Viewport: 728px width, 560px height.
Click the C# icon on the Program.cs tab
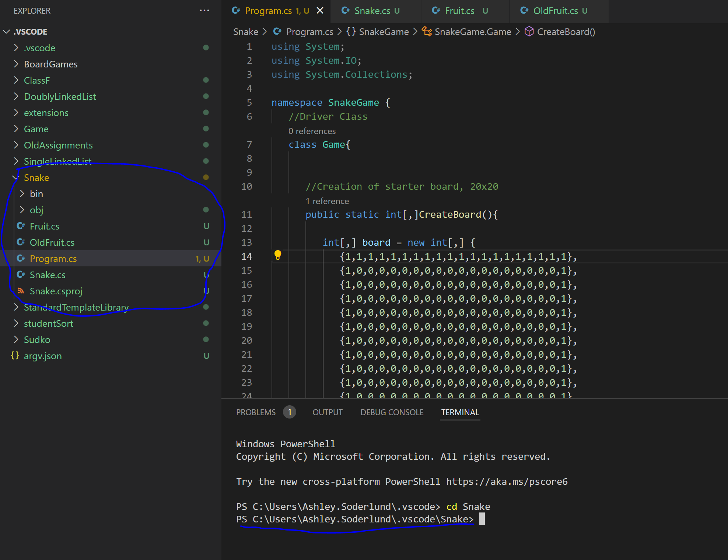(235, 10)
